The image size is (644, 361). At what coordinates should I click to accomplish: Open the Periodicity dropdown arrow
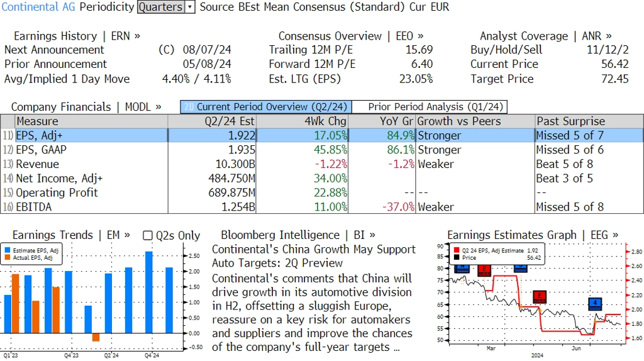point(190,7)
